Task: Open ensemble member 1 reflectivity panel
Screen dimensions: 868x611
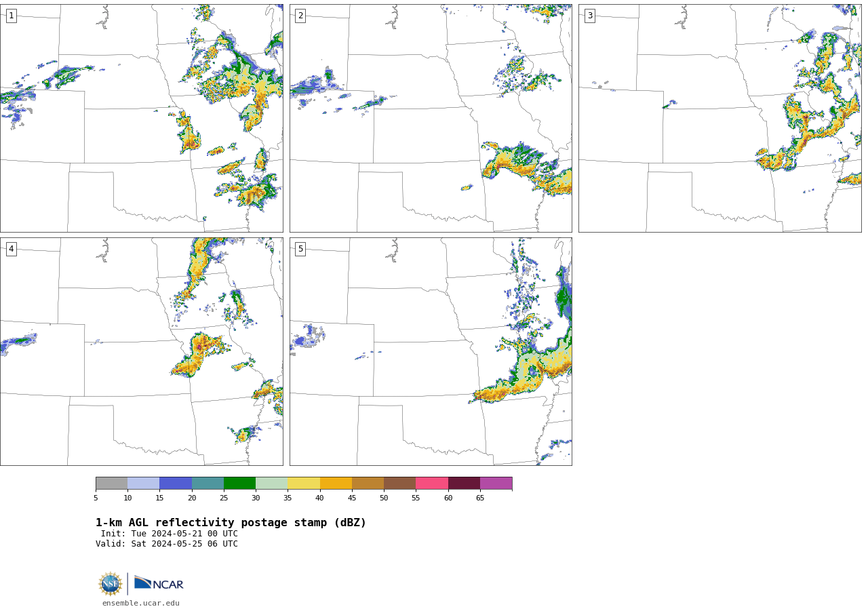Action: 142,118
